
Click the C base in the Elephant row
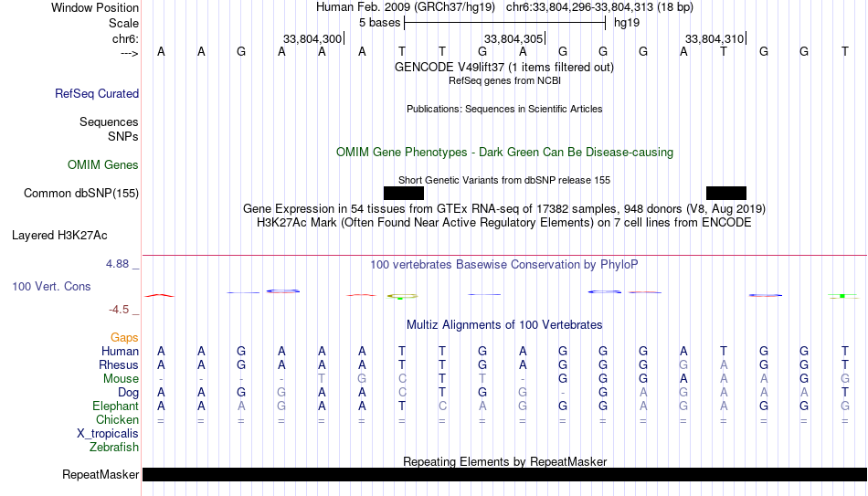(x=442, y=406)
